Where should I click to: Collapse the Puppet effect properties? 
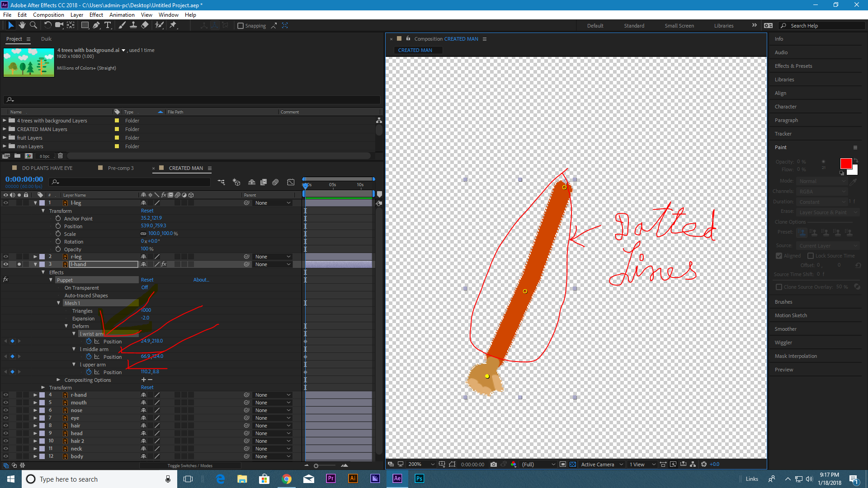point(51,280)
